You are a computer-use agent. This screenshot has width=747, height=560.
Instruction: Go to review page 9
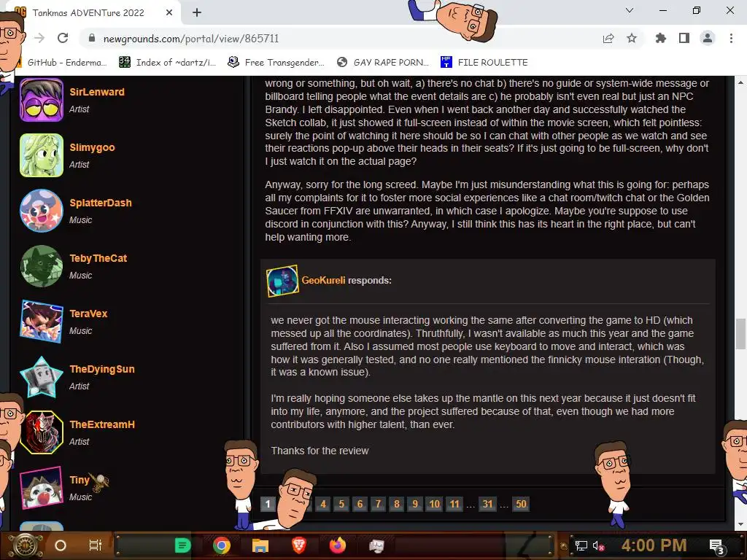coord(415,504)
